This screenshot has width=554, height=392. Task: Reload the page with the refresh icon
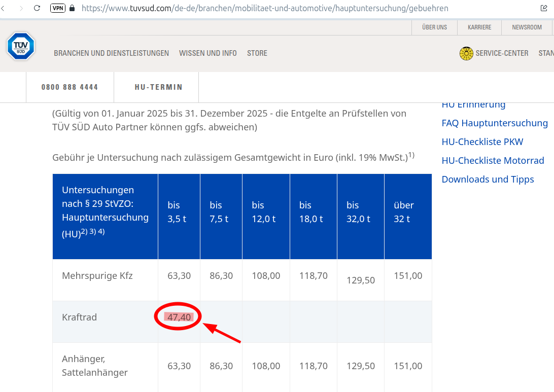click(37, 9)
